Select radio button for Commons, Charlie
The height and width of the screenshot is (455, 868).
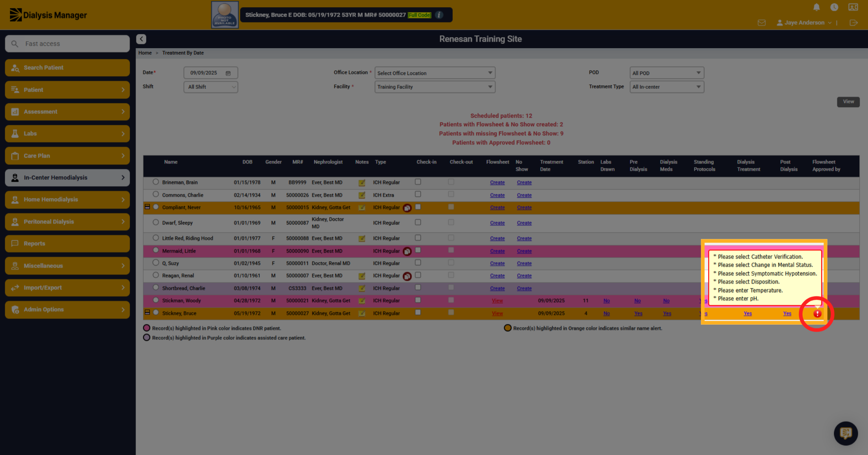click(156, 194)
